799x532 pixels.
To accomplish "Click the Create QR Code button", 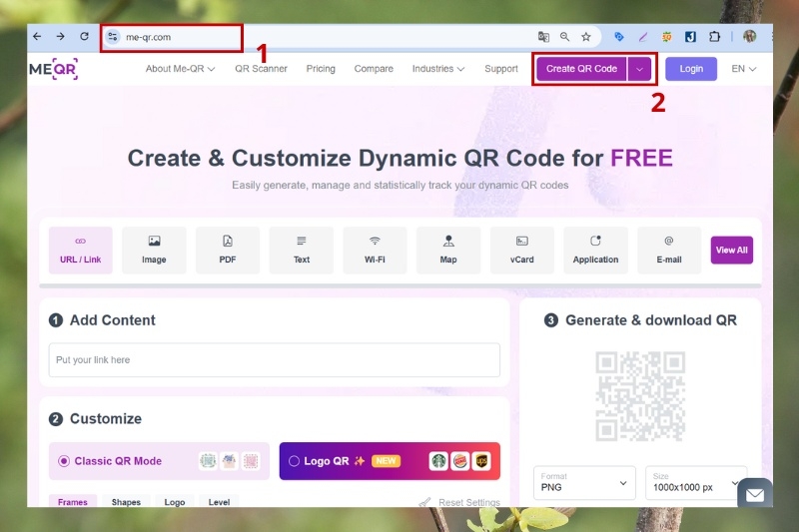I will [581, 69].
